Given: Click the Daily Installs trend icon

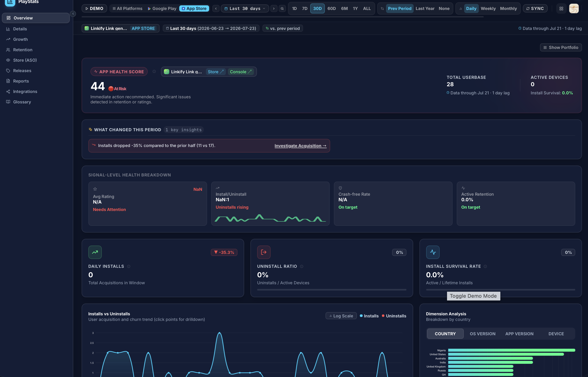Looking at the screenshot, I should pos(95,252).
